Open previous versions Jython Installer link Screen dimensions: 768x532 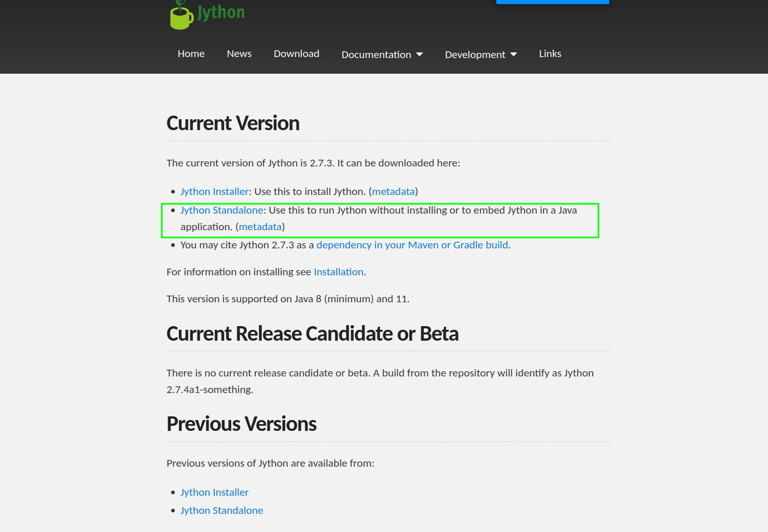point(214,493)
